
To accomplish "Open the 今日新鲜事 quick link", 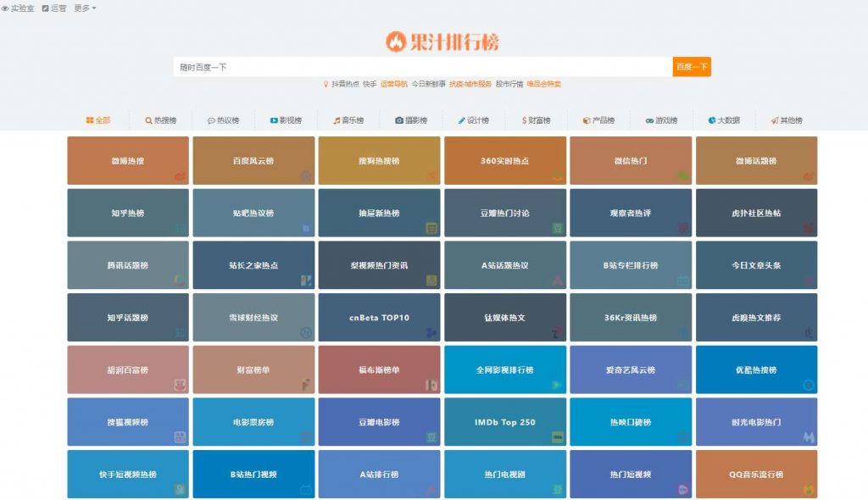I will pos(428,84).
